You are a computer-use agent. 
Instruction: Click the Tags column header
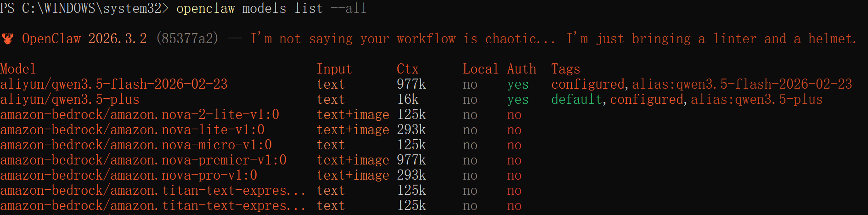point(565,69)
